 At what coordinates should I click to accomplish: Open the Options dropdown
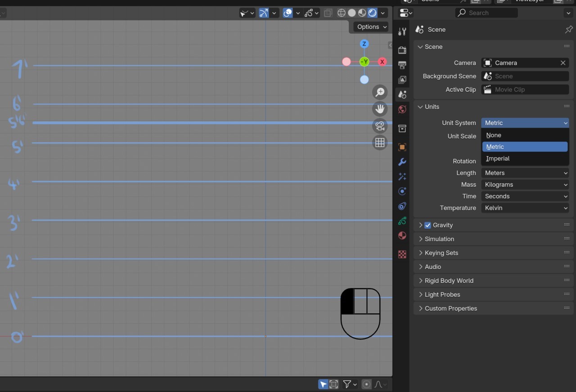(372, 27)
